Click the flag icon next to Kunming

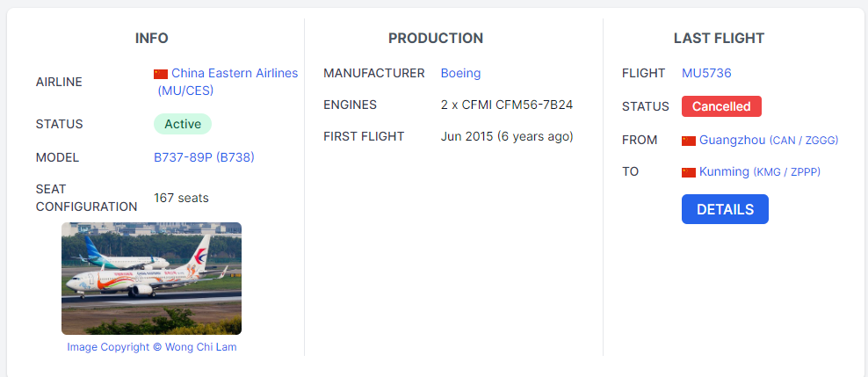click(x=689, y=172)
